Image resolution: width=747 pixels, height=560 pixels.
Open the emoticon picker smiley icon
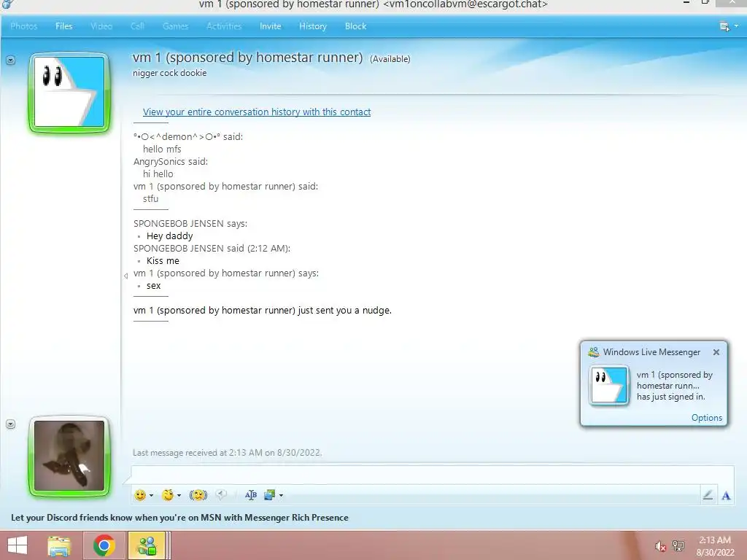(140, 495)
